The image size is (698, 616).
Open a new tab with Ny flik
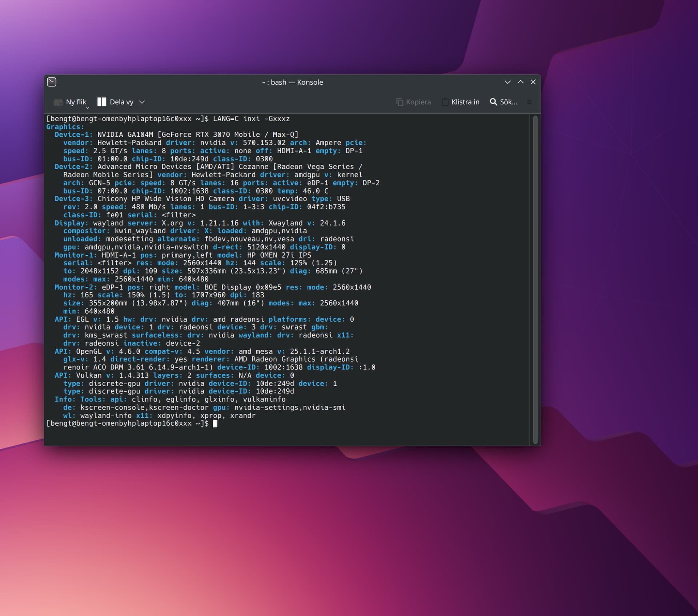click(70, 102)
